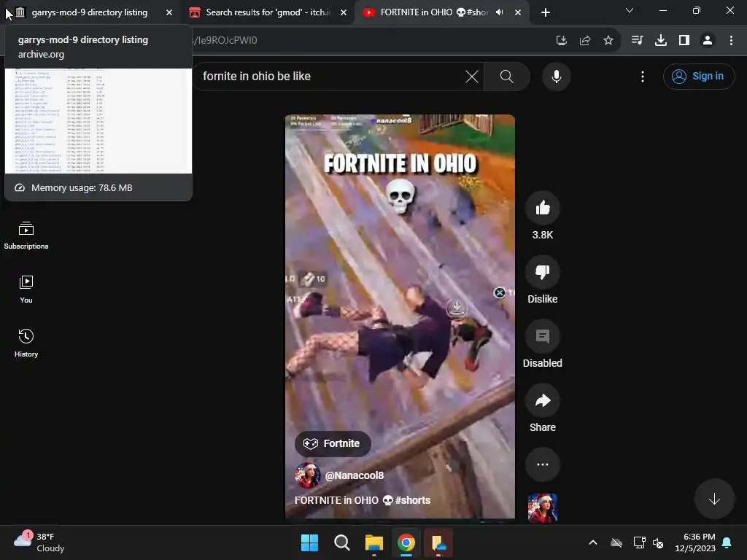This screenshot has width=747, height=560.
Task: Start voice search with microphone
Action: coord(557,77)
